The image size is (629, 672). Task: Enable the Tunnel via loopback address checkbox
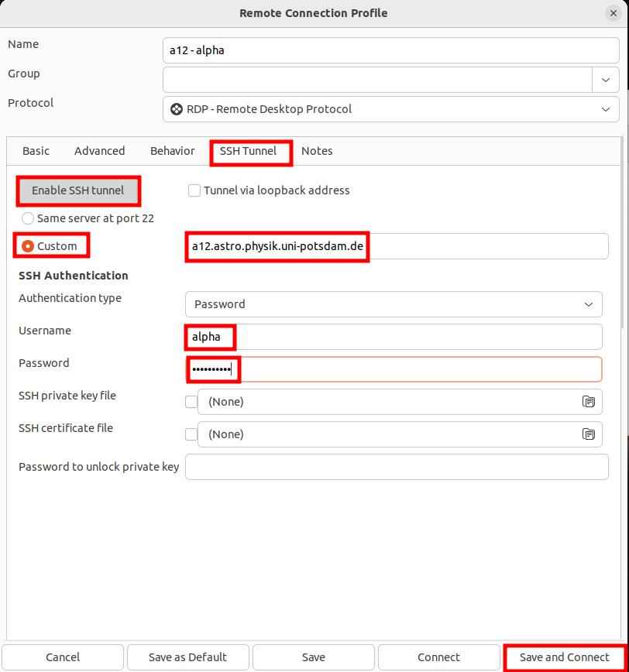coord(194,190)
